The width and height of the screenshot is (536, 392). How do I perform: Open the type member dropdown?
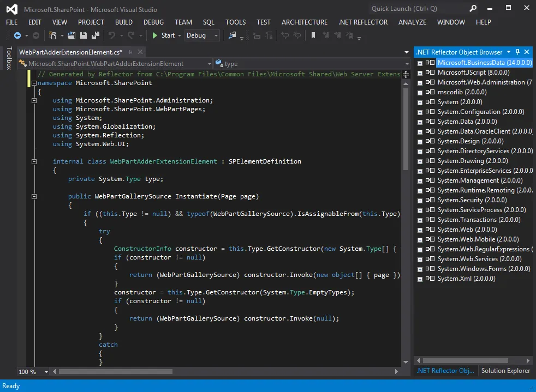click(406, 64)
